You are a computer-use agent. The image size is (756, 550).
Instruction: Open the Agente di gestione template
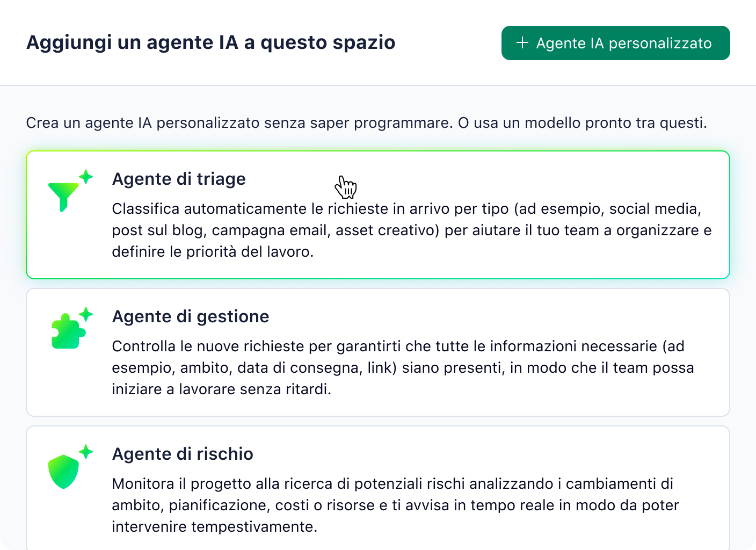pyautogui.click(x=378, y=352)
